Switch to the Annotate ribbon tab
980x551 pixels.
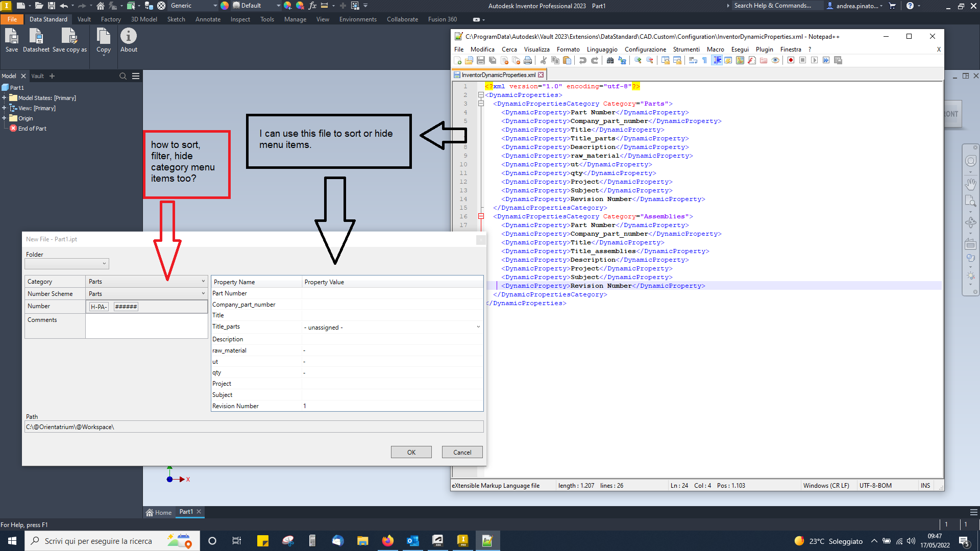click(208, 19)
